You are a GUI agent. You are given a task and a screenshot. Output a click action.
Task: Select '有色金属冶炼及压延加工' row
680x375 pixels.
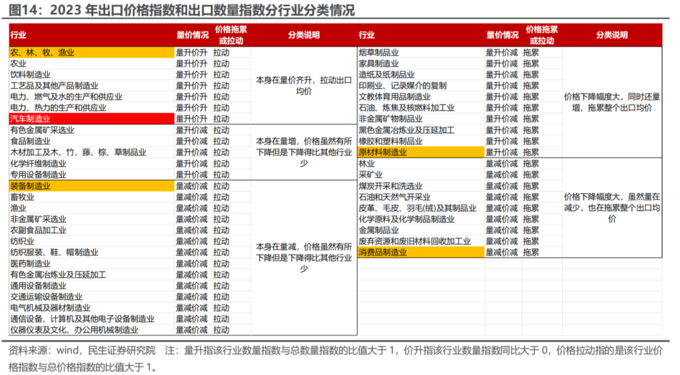click(x=58, y=274)
